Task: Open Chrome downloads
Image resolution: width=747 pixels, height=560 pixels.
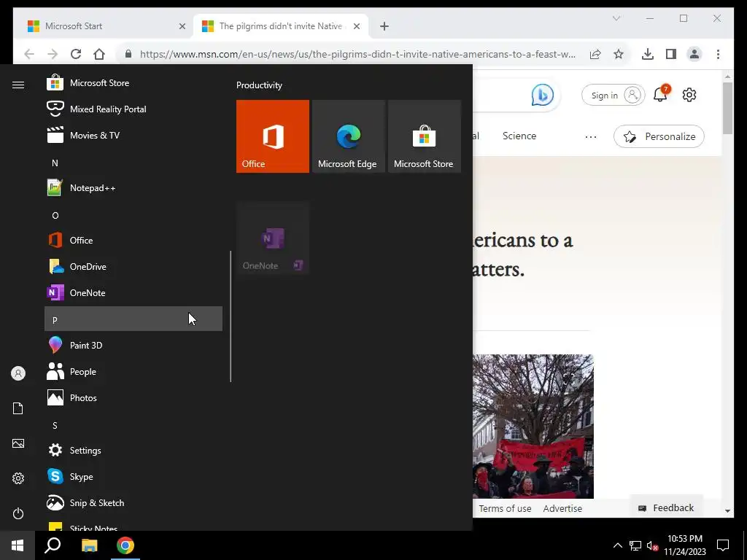Action: [648, 54]
